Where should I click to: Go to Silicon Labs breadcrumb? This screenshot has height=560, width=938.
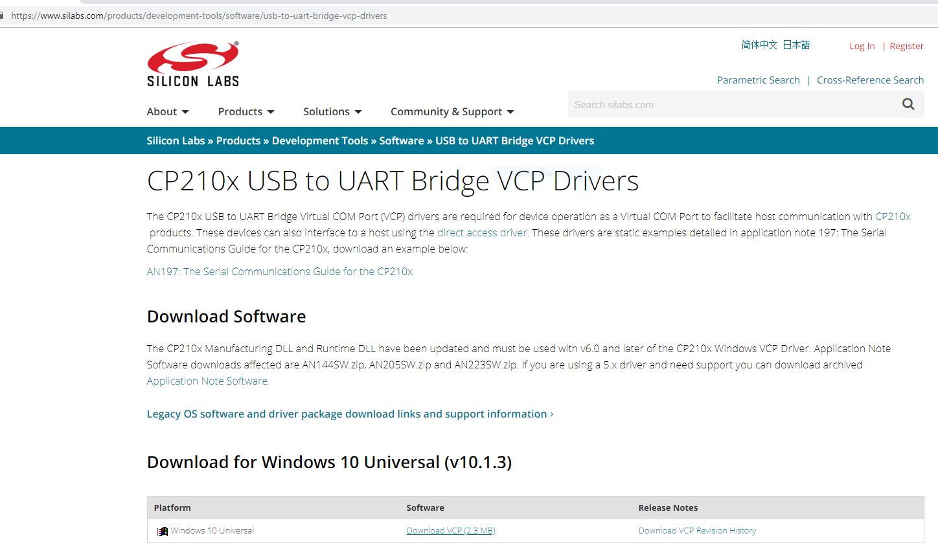[176, 140]
